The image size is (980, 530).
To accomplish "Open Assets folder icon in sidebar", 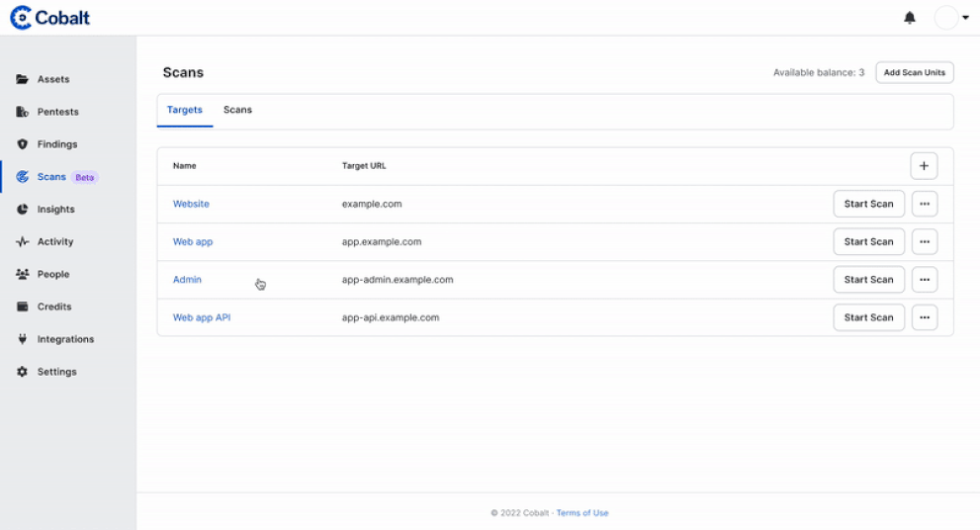I will point(22,79).
